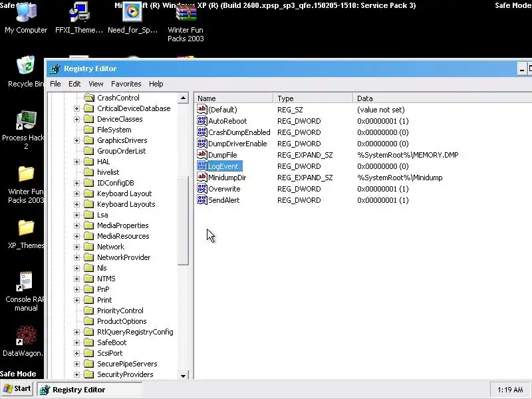Viewport: 532px width, 399px height.
Task: Click the CrashControl open folder icon
Action: point(89,98)
